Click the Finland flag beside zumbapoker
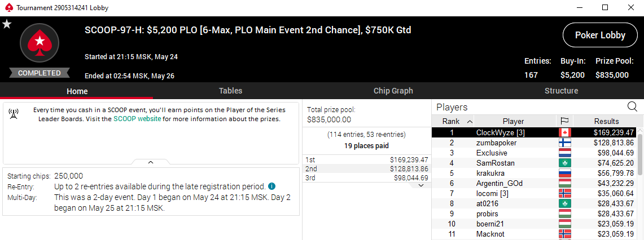Image resolution: width=644 pixels, height=240 pixels. (565, 143)
